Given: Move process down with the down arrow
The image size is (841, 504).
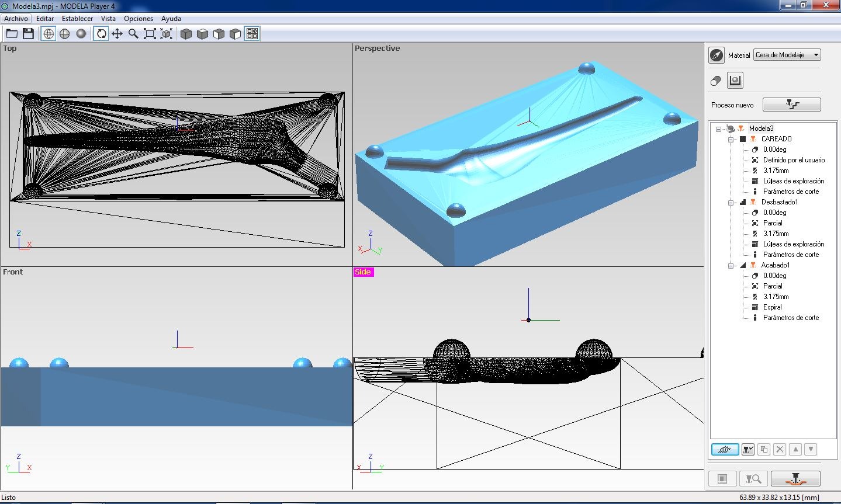Looking at the screenshot, I should click(x=811, y=450).
